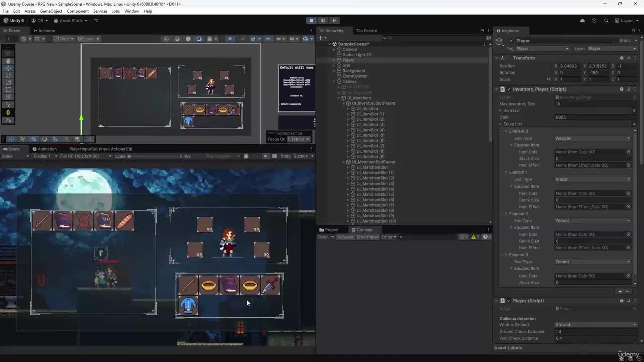This screenshot has height=362, width=644.
Task: Select the Rect tool in Scene view
Action: pos(8,89)
